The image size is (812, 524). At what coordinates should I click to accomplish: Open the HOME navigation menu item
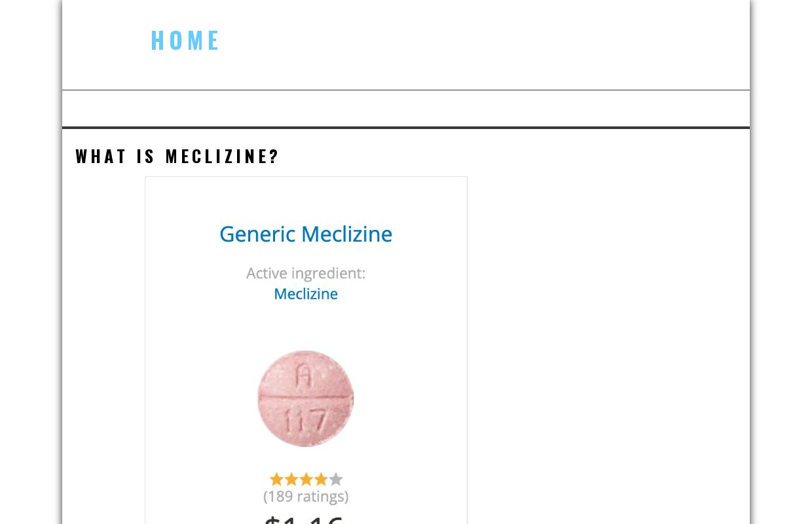tap(185, 40)
